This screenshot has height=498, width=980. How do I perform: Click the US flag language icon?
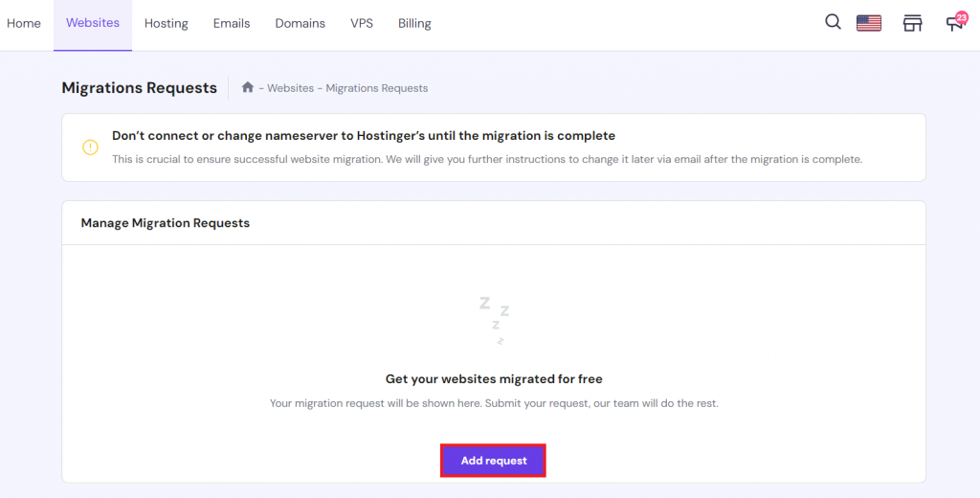[x=869, y=23]
